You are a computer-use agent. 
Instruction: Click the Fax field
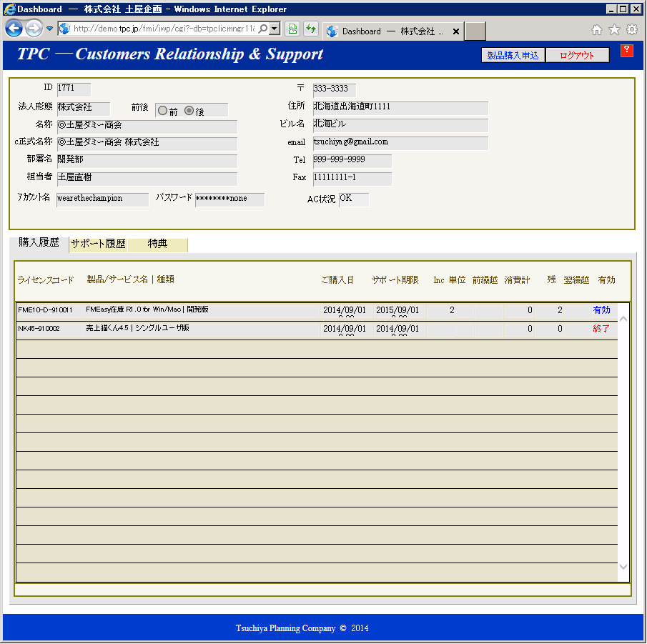(x=352, y=178)
